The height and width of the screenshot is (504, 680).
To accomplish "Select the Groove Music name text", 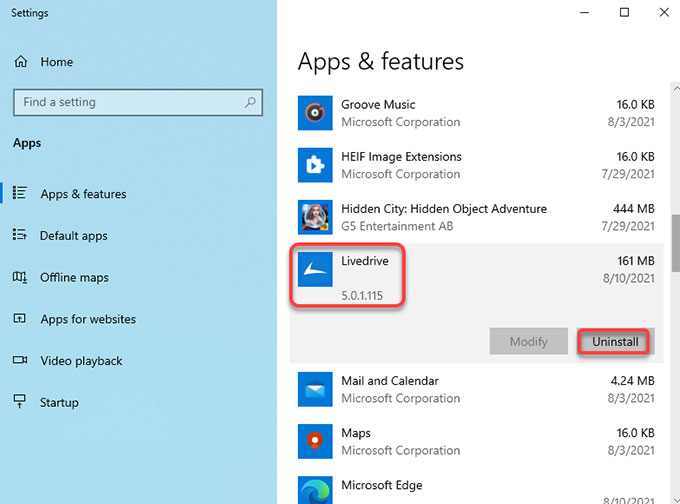I will tap(378, 105).
